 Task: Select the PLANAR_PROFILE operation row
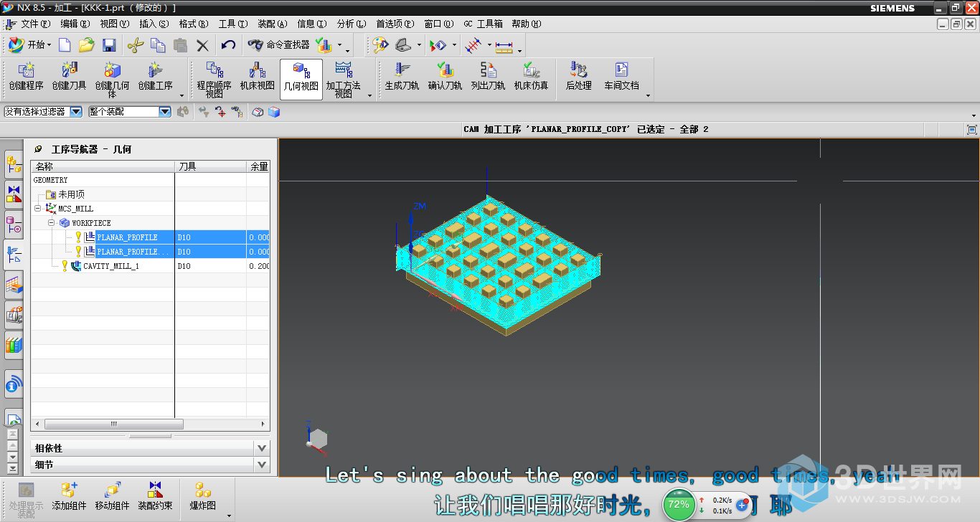pos(151,237)
